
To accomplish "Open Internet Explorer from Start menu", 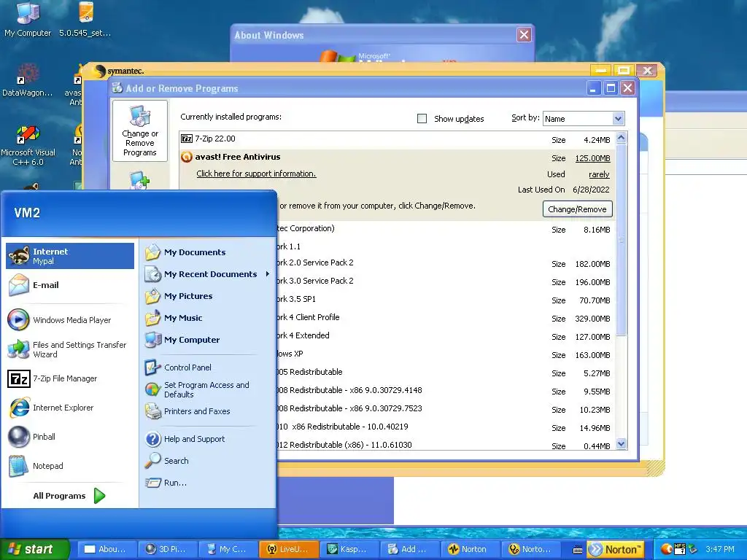I will click(x=70, y=408).
